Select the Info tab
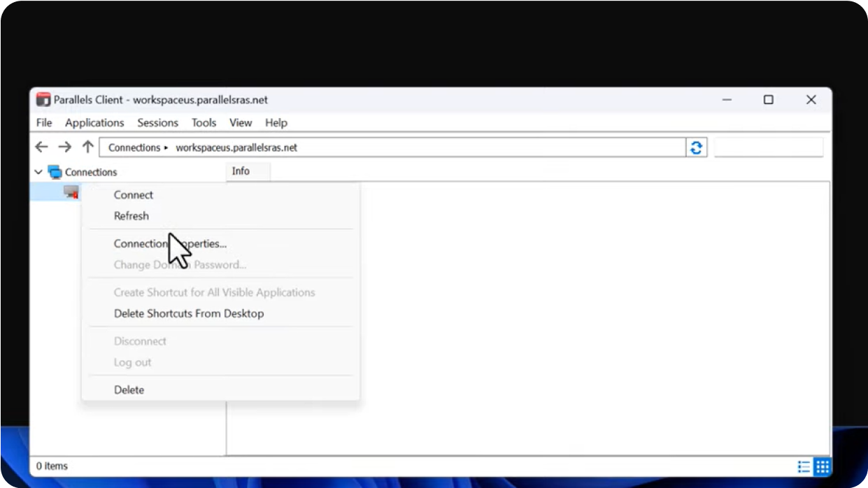The height and width of the screenshot is (488, 868). (x=241, y=171)
